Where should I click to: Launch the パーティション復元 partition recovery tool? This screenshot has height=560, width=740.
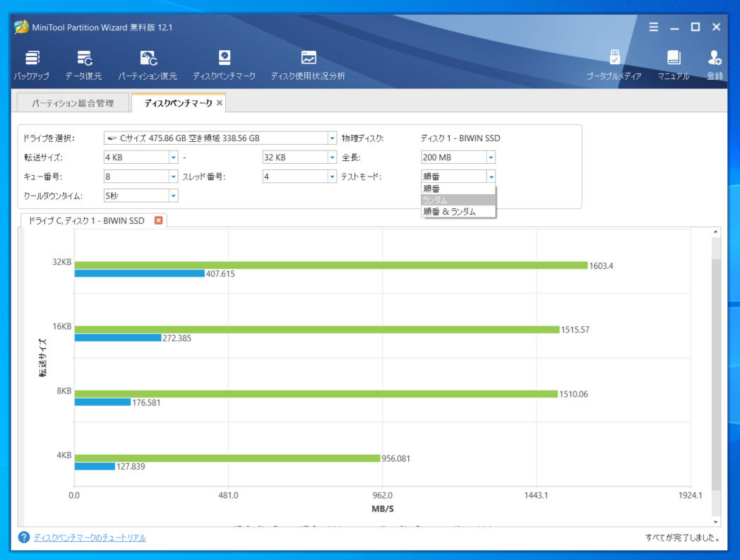click(x=146, y=64)
